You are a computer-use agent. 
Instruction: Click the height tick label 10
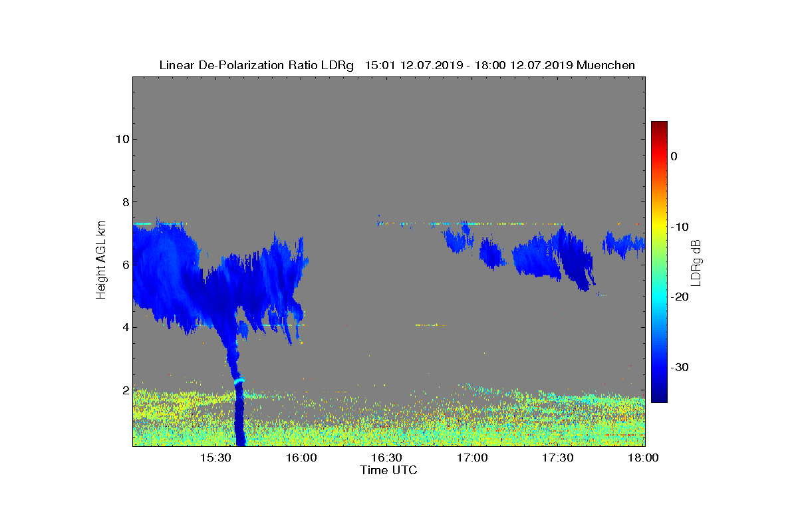[121, 139]
